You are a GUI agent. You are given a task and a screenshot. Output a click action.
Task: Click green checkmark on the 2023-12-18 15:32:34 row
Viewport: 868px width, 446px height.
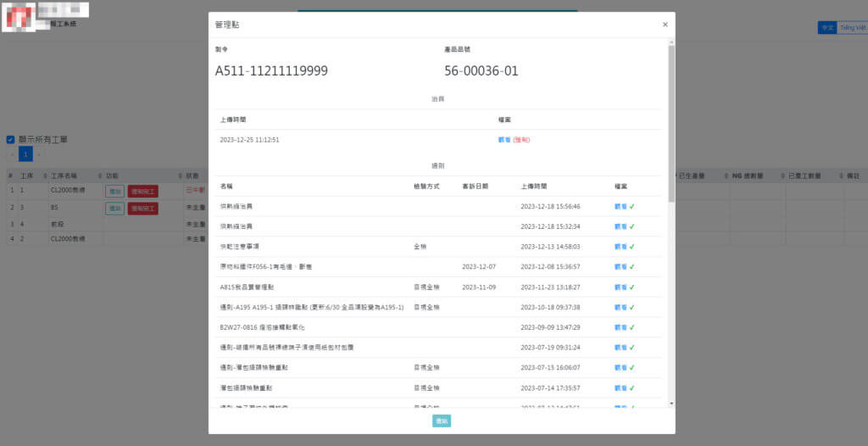coord(632,226)
